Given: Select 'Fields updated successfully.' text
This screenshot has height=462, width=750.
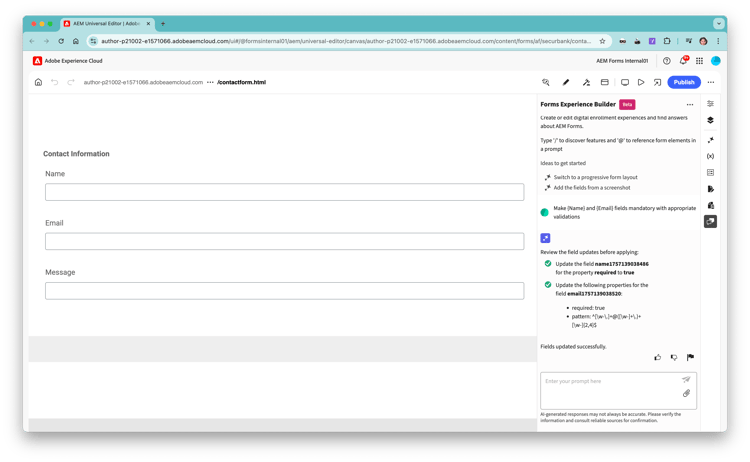Looking at the screenshot, I should pyautogui.click(x=574, y=346).
